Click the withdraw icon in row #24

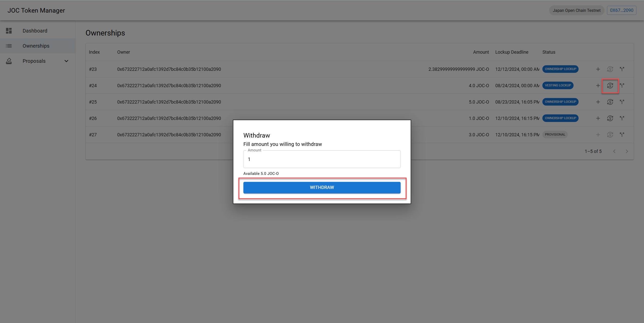pyautogui.click(x=610, y=85)
